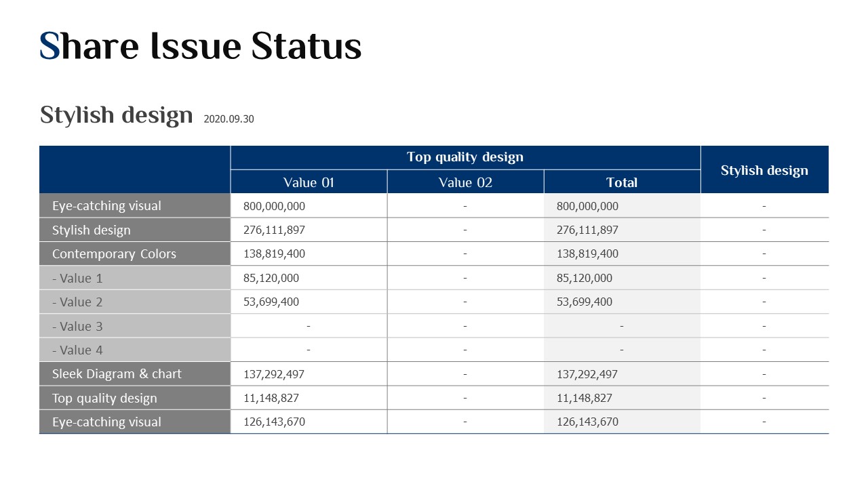Screen dimensions: 868x488
Task: Click the 2020.09.30 date label
Action: coord(229,119)
